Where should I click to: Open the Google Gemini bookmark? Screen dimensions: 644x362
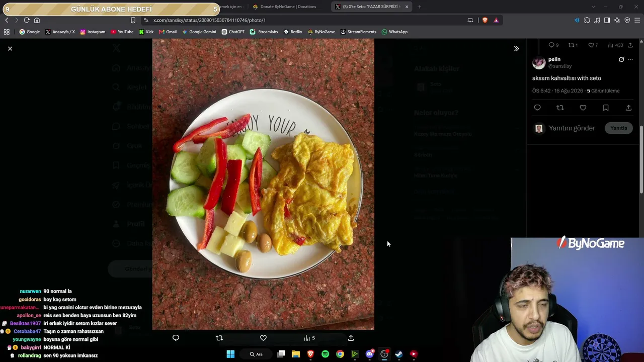[199, 32]
